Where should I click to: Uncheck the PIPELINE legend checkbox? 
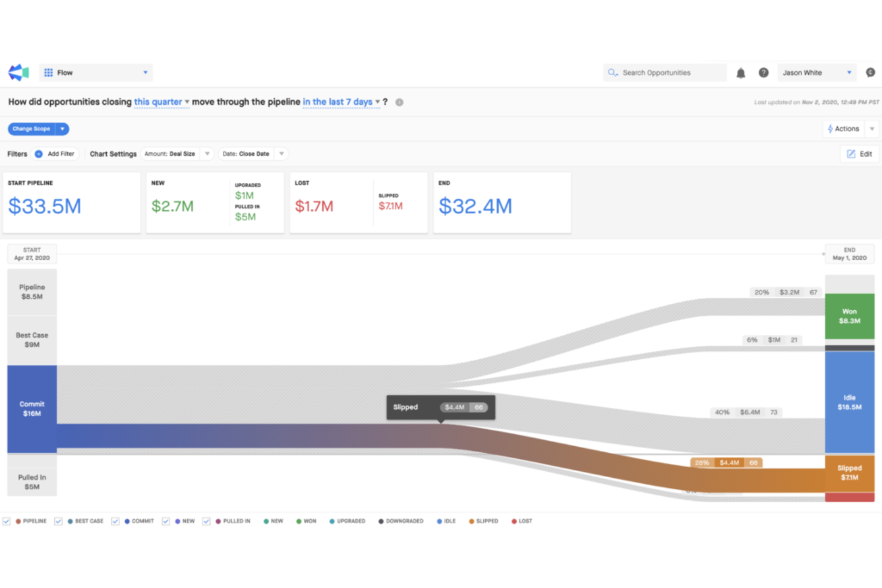[x=7, y=521]
